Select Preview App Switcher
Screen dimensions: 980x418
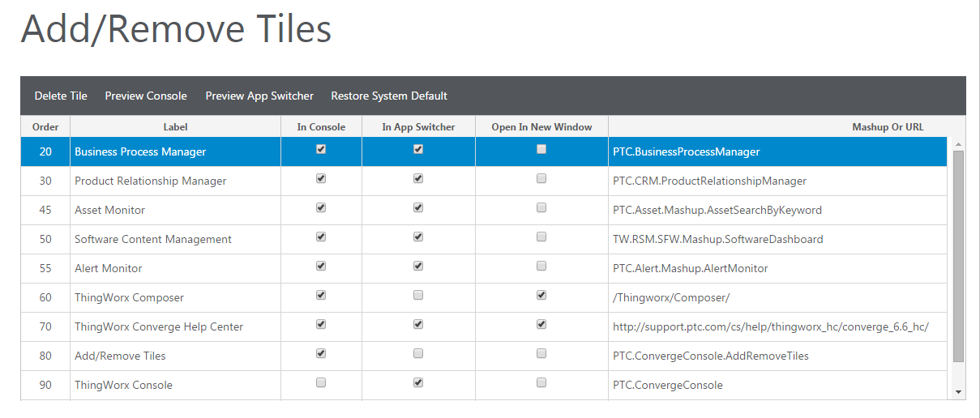pos(259,96)
